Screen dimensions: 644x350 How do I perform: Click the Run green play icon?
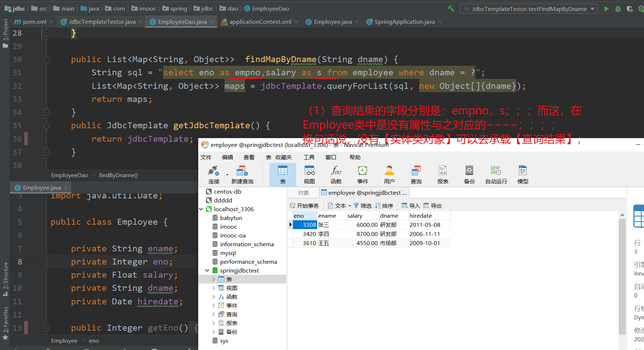(x=606, y=9)
